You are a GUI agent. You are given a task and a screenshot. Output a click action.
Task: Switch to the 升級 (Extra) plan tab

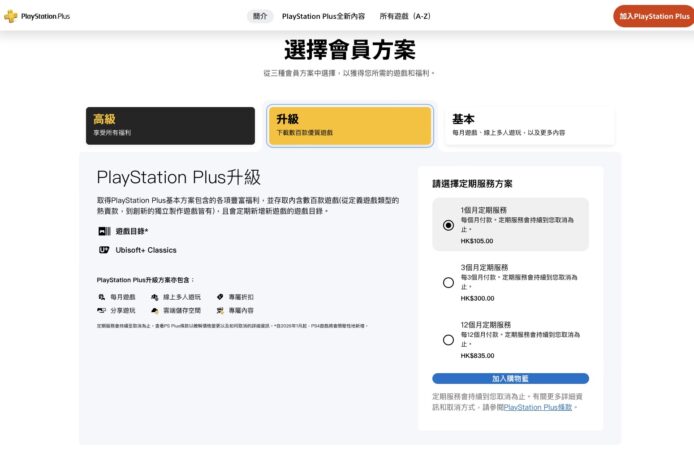point(350,126)
